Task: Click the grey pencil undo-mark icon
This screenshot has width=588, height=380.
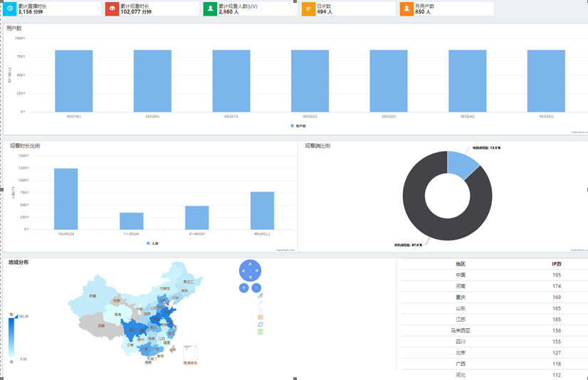Action: pyautogui.click(x=261, y=303)
